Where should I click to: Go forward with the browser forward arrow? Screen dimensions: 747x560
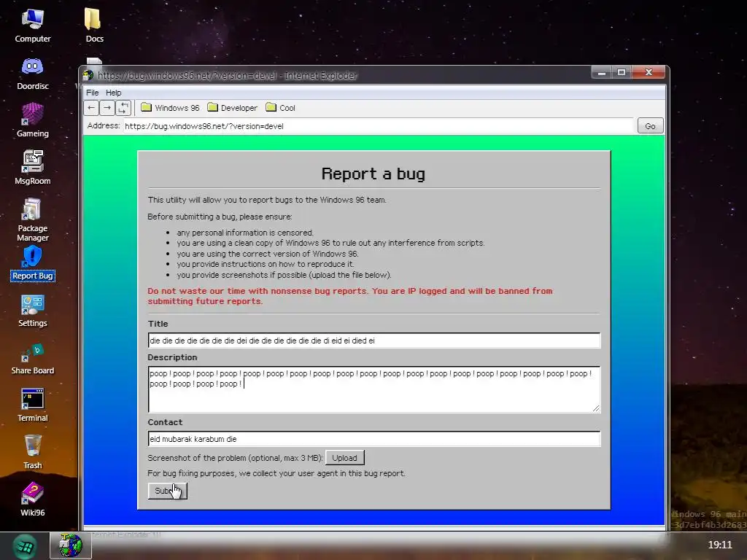click(107, 108)
